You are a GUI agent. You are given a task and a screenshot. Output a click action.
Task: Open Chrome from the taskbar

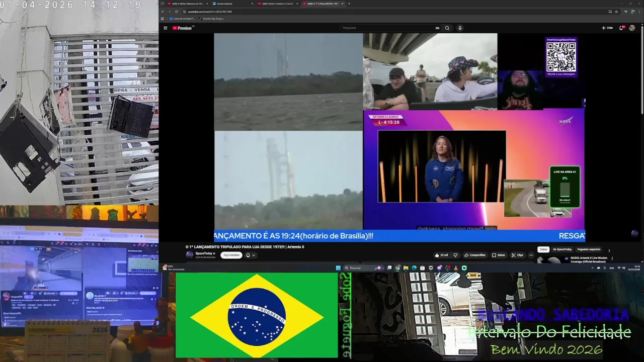pyautogui.click(x=397, y=268)
